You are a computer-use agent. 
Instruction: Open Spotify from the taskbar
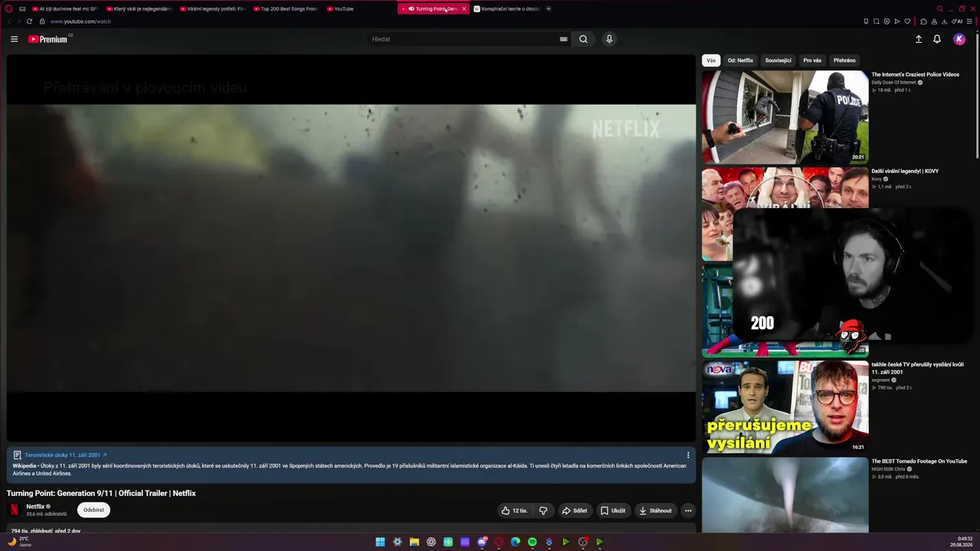coord(532,542)
